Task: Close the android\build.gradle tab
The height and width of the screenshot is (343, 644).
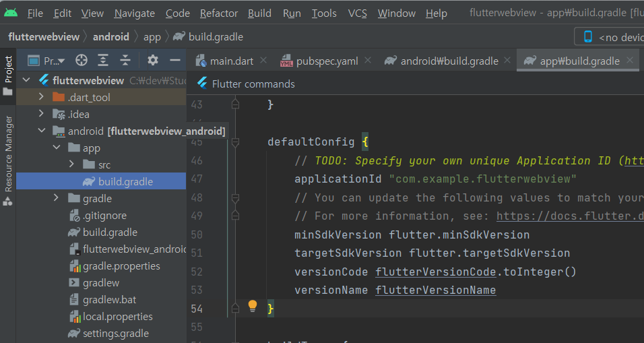Action: click(x=507, y=61)
